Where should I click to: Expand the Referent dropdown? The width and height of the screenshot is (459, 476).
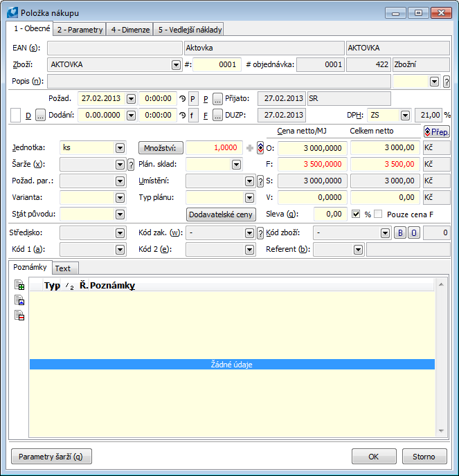(x=358, y=250)
